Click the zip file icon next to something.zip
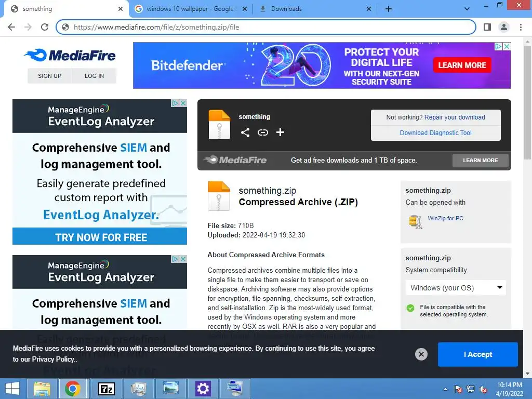 pos(219,196)
